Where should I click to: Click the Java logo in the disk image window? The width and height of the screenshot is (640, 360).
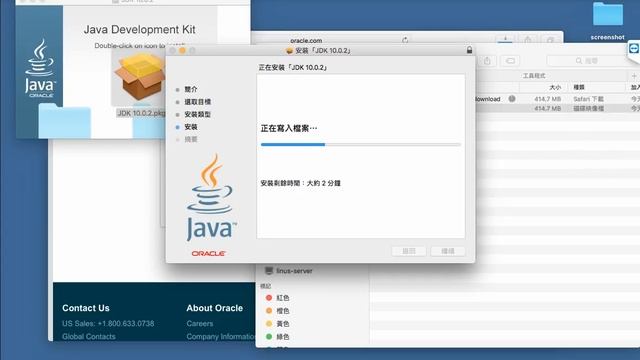tap(39, 68)
